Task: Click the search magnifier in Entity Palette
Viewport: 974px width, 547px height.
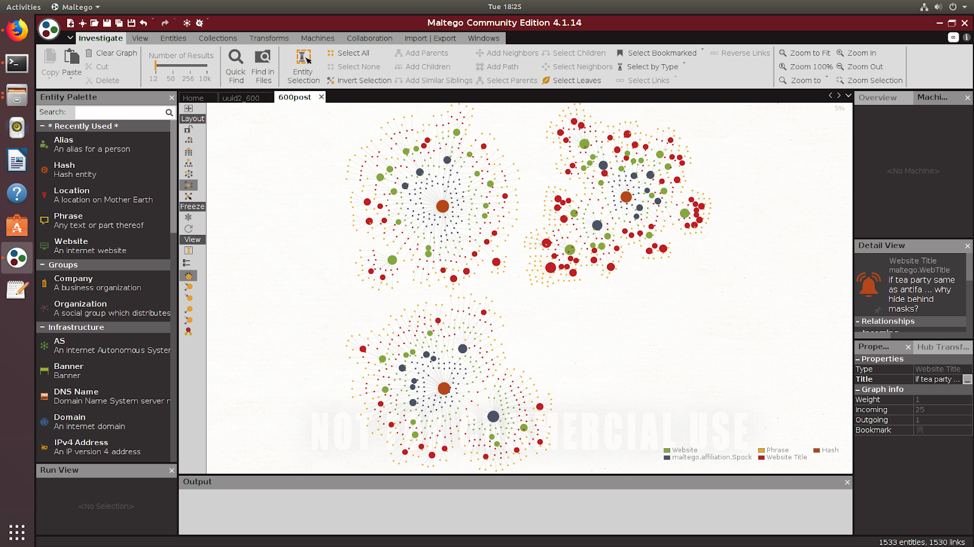Action: (169, 112)
